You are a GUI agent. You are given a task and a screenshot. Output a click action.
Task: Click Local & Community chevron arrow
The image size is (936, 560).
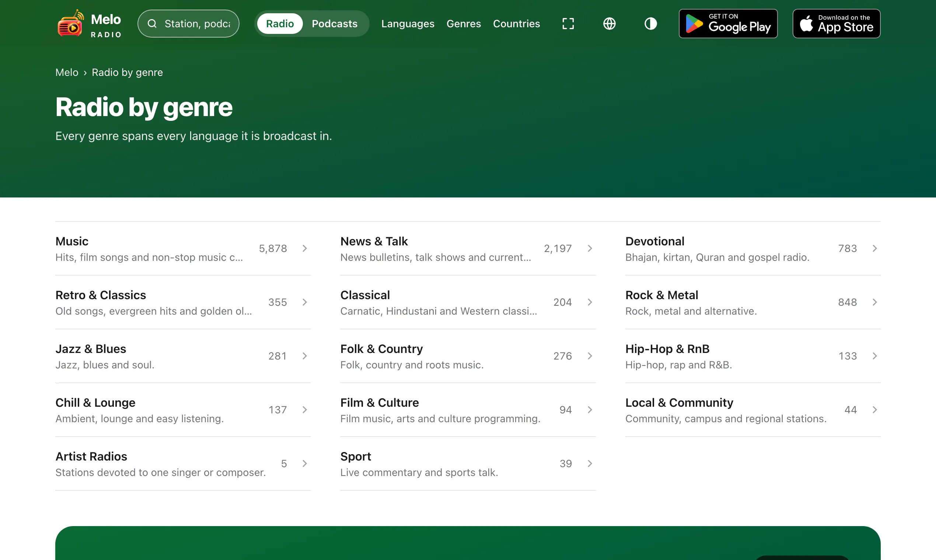875,410
